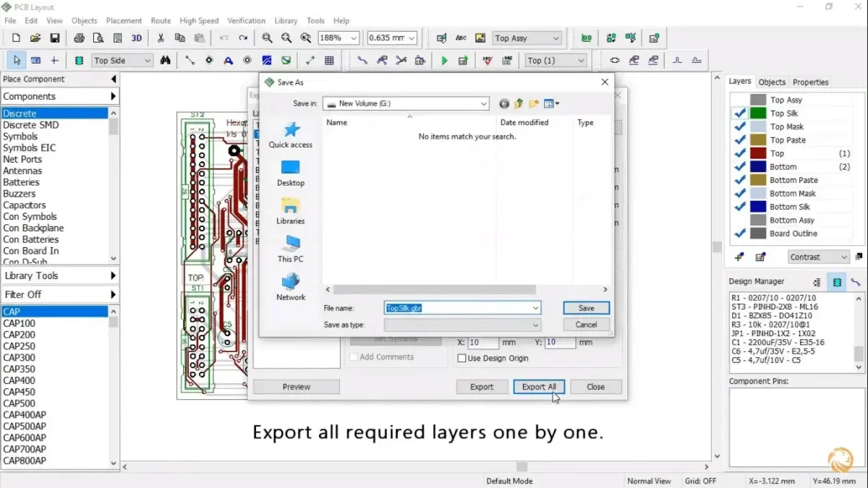Image resolution: width=868 pixels, height=488 pixels.
Task: Open This PC location in dialog
Action: tap(291, 248)
